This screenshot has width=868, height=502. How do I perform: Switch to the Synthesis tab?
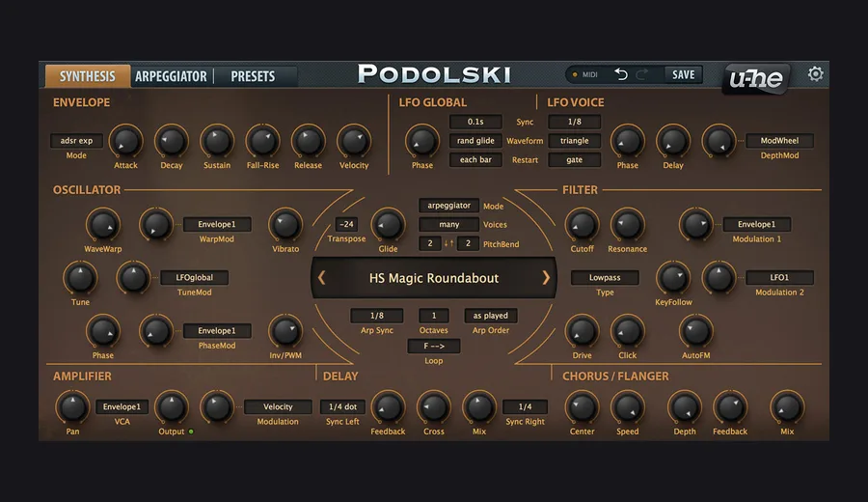[88, 76]
